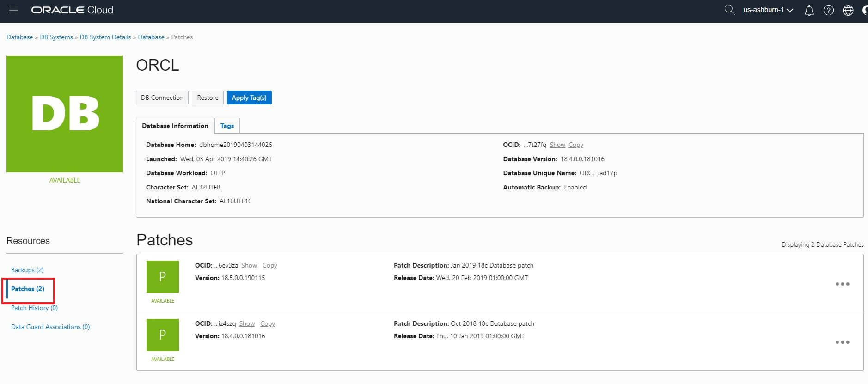Click the Character Set value AL32UTF8
The height and width of the screenshot is (384, 868).
[x=206, y=187]
